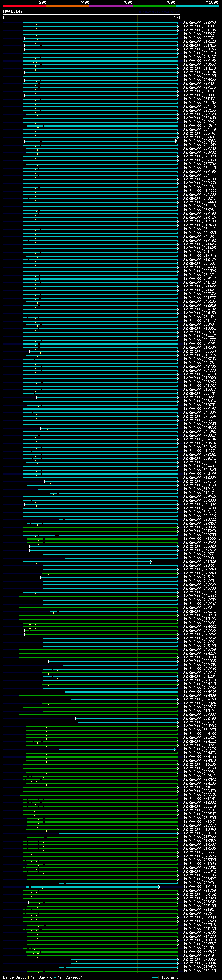Select hit UniRef100_A7PJV3

tap(199, 114)
